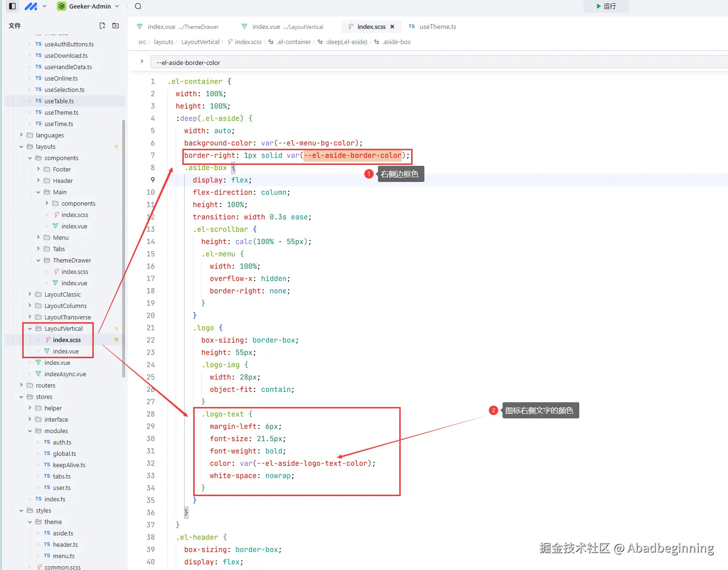Switch to useTheme.ts tab

(x=432, y=27)
